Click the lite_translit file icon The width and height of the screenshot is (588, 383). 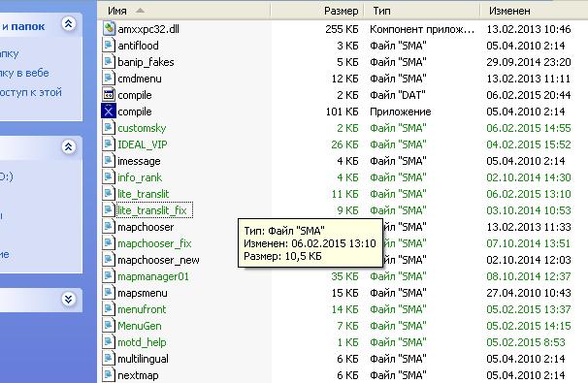coord(109,194)
